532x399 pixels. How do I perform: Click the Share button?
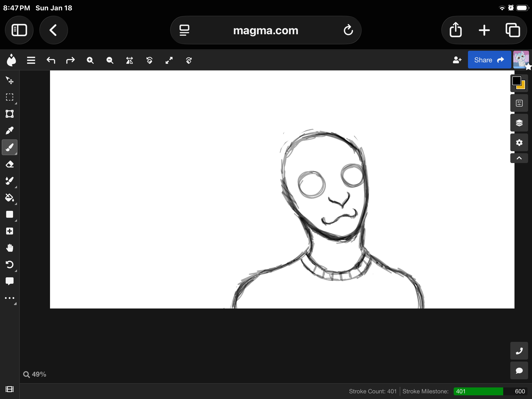tap(489, 60)
